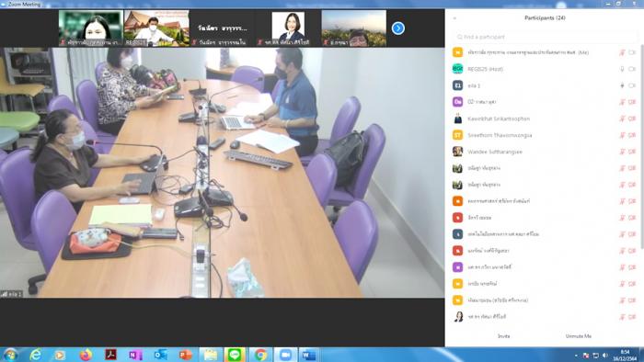Click the participants list scrollbar
This screenshot has height=362, width=644.
641,143
